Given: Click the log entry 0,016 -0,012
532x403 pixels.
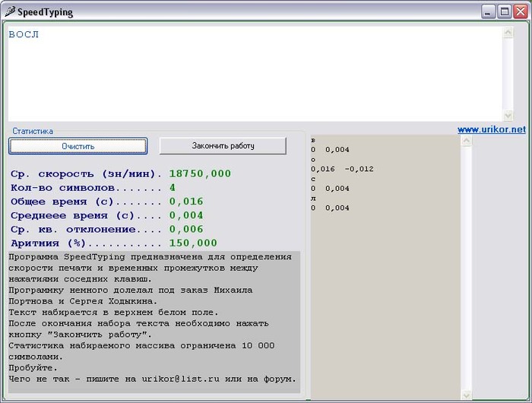Looking at the screenshot, I should [x=342, y=169].
